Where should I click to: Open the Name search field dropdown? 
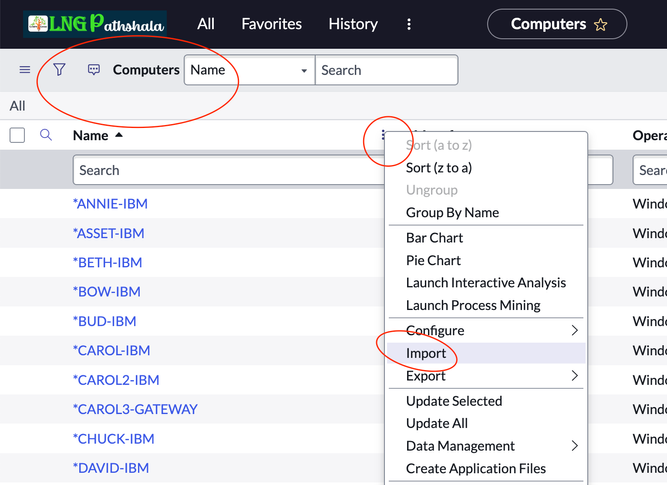click(x=250, y=70)
